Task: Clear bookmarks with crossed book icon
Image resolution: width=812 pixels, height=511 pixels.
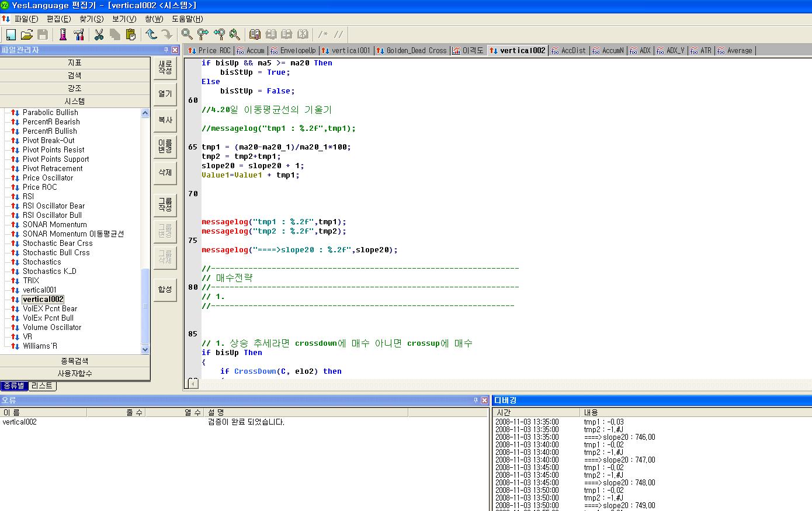Action: 303,34
